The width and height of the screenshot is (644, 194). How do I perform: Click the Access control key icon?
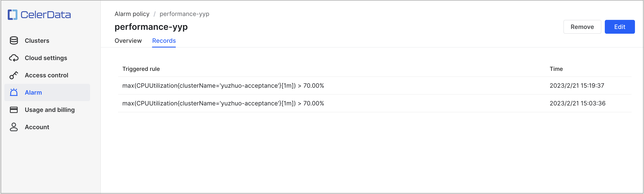tap(14, 75)
